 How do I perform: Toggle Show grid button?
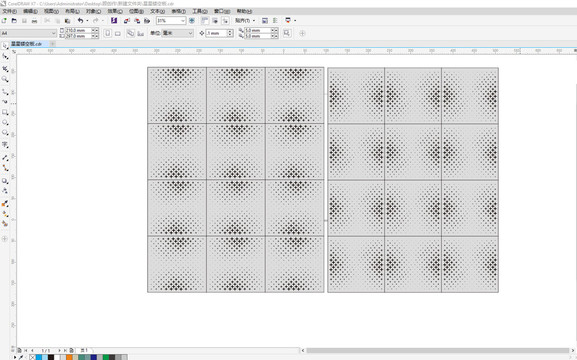pyautogui.click(x=215, y=21)
